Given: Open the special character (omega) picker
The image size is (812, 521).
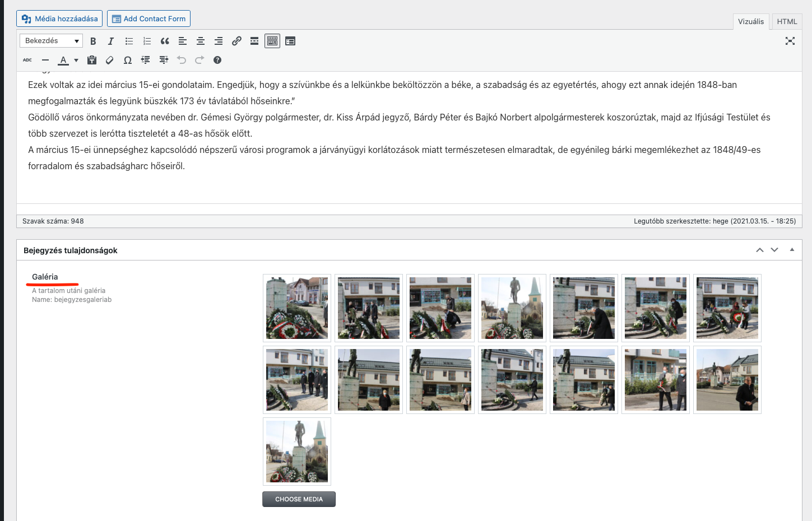Looking at the screenshot, I should (128, 60).
